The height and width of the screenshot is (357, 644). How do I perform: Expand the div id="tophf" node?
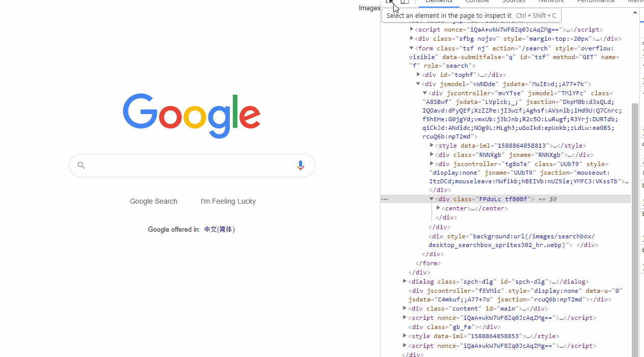418,74
